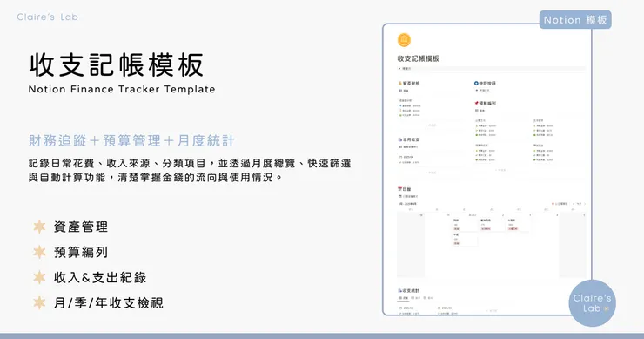Click the 收支統計 section heading
This screenshot has height=339, width=644.
(409, 291)
